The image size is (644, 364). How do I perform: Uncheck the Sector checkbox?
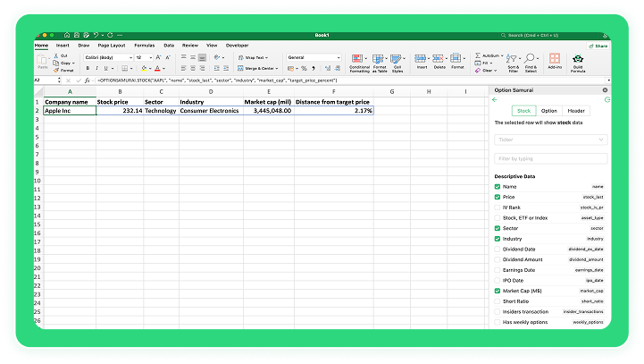click(x=498, y=228)
